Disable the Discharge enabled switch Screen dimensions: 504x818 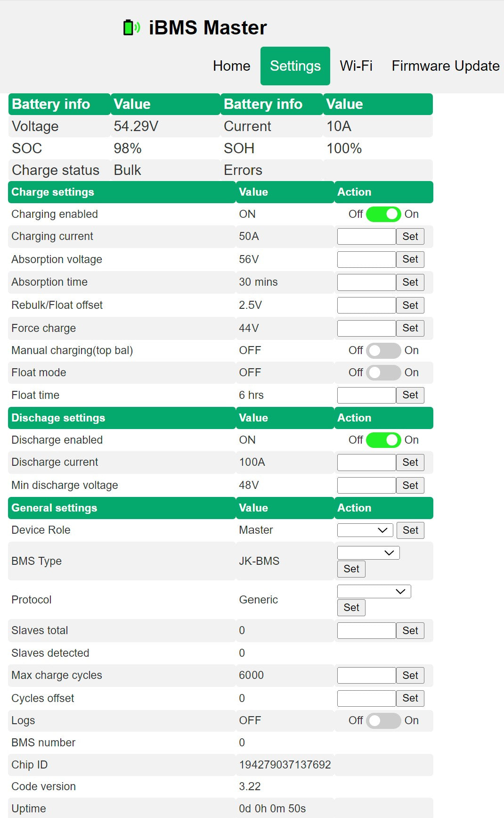tap(383, 440)
